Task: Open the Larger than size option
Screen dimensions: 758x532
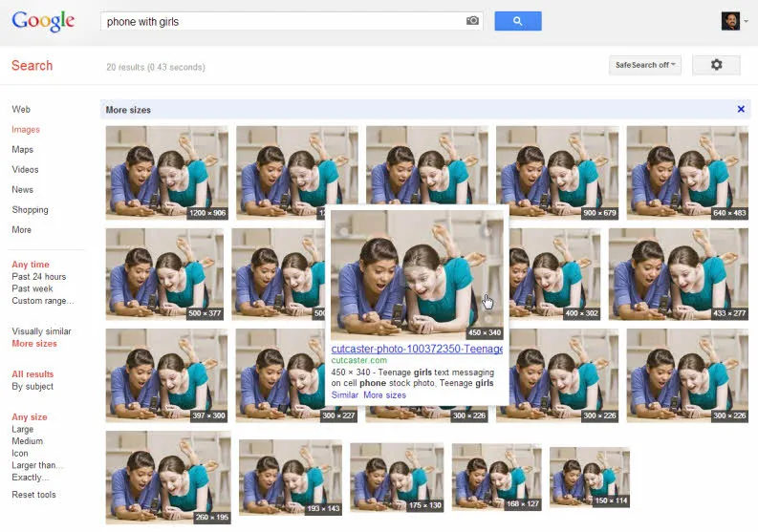Action: (37, 465)
